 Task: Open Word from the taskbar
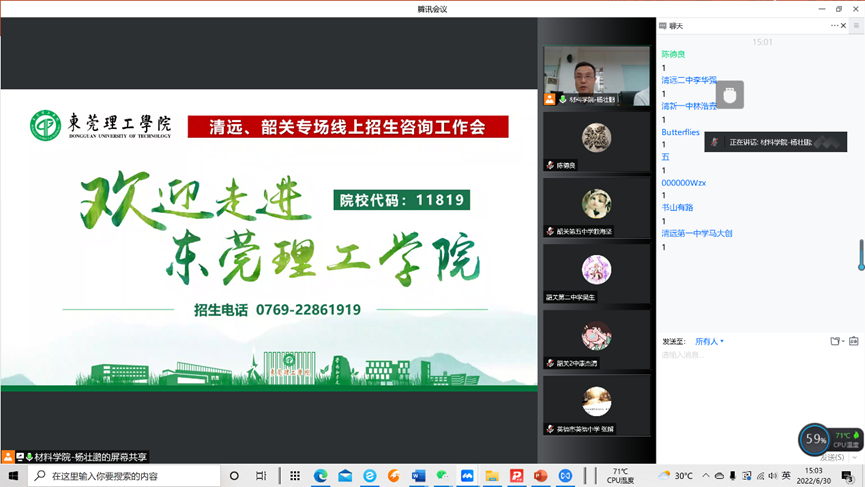[418, 476]
